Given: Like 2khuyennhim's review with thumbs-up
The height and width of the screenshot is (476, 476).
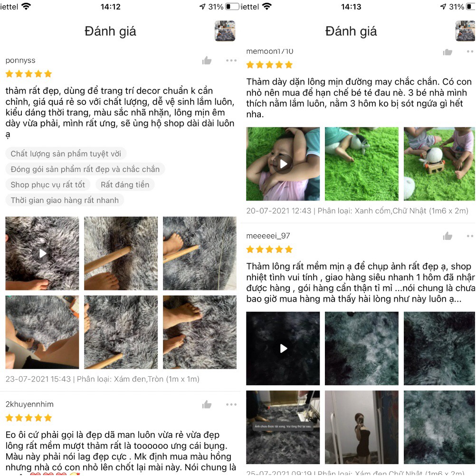Looking at the screenshot, I should (x=207, y=404).
